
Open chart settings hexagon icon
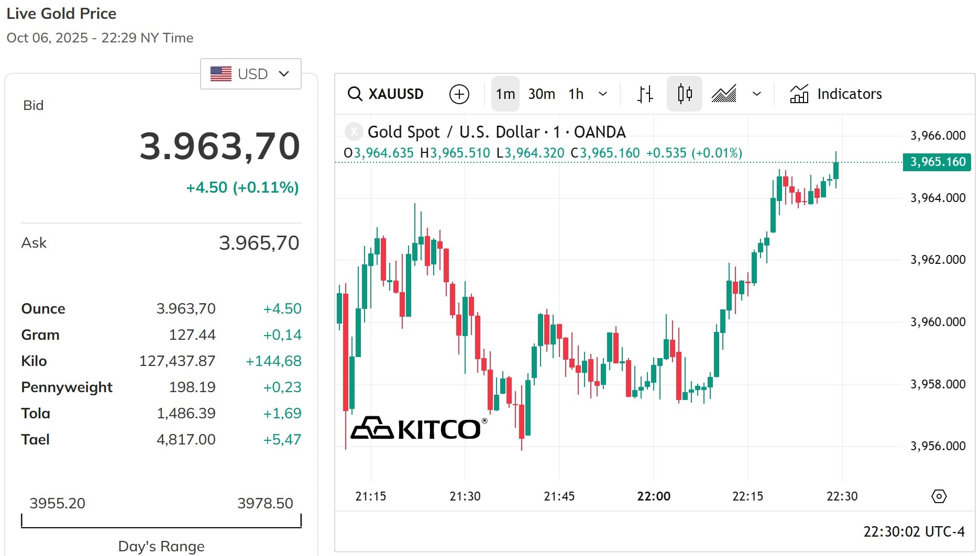(x=939, y=496)
